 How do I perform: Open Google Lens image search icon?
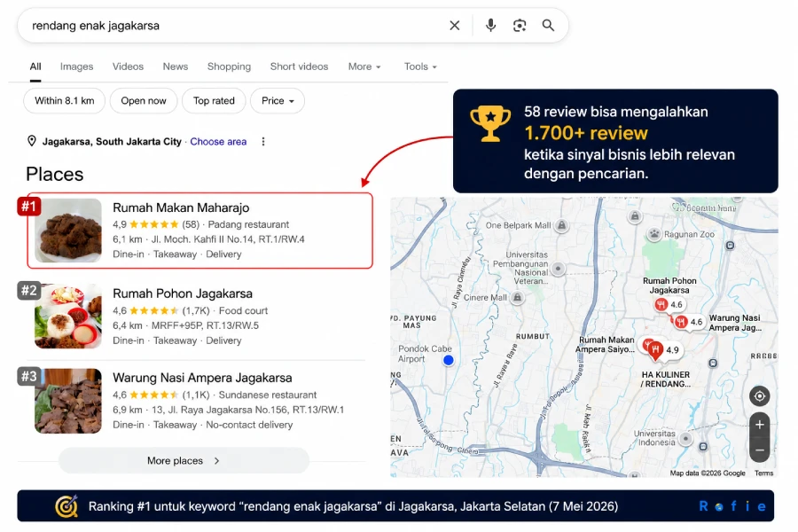click(x=520, y=26)
